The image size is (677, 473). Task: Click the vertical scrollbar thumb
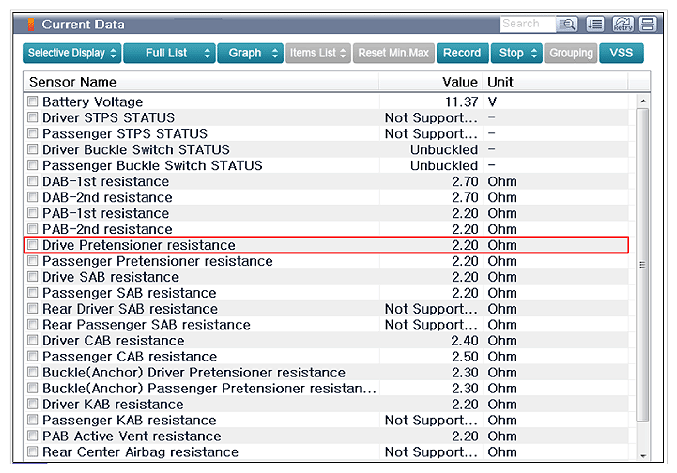(x=642, y=265)
